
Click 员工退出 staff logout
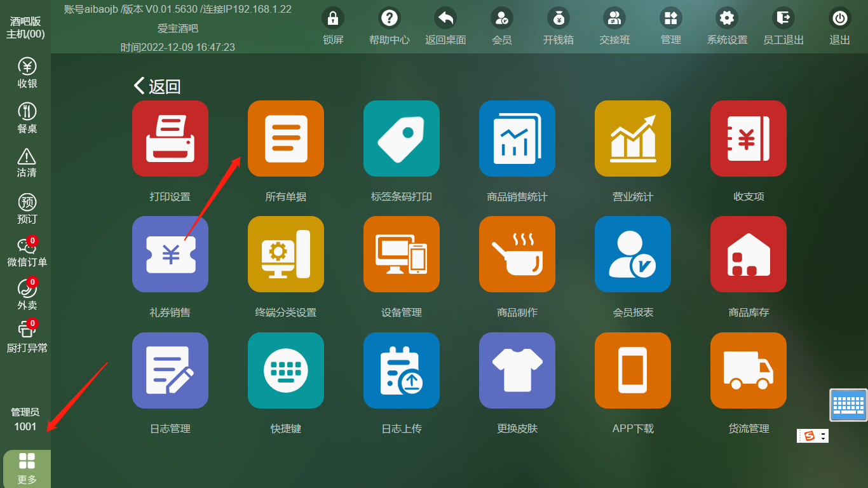coord(783,27)
